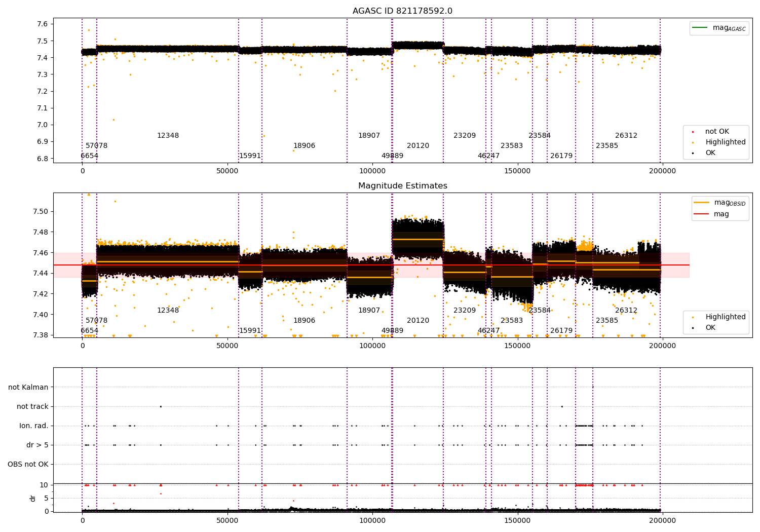Click the 6.8 y-tick on top plot
This screenshot has width=760, height=532.
pos(43,159)
